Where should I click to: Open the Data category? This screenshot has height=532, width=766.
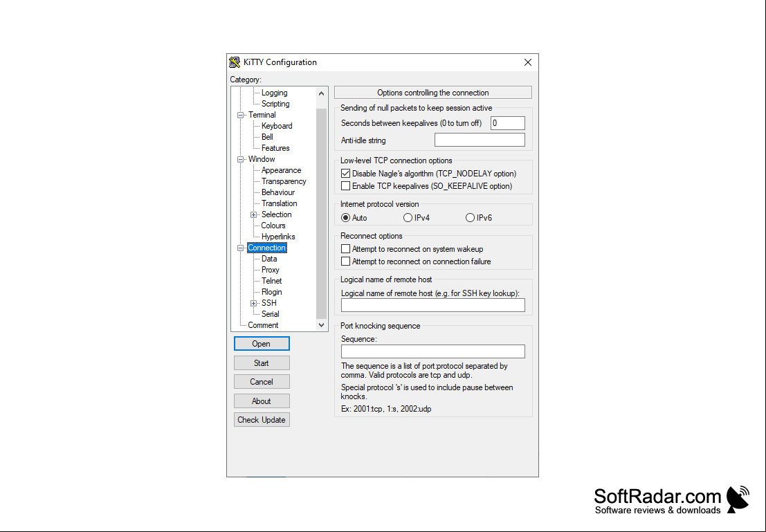tap(268, 259)
